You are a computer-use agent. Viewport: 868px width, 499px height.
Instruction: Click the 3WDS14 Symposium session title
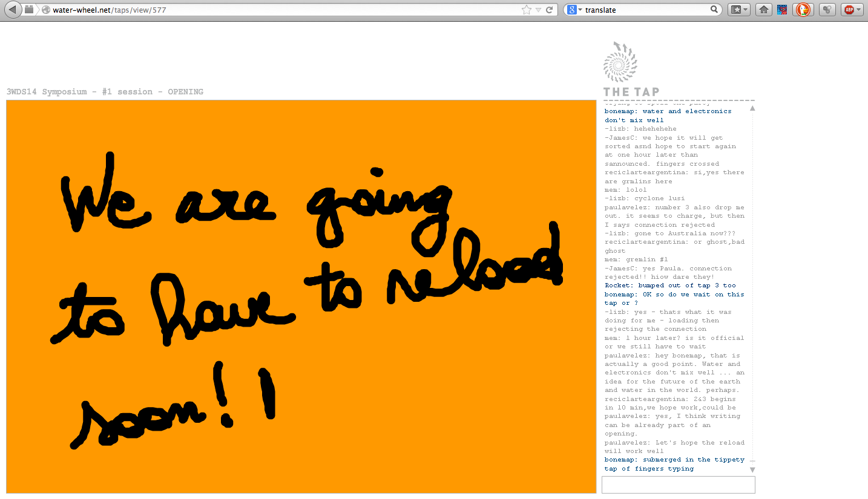105,92
